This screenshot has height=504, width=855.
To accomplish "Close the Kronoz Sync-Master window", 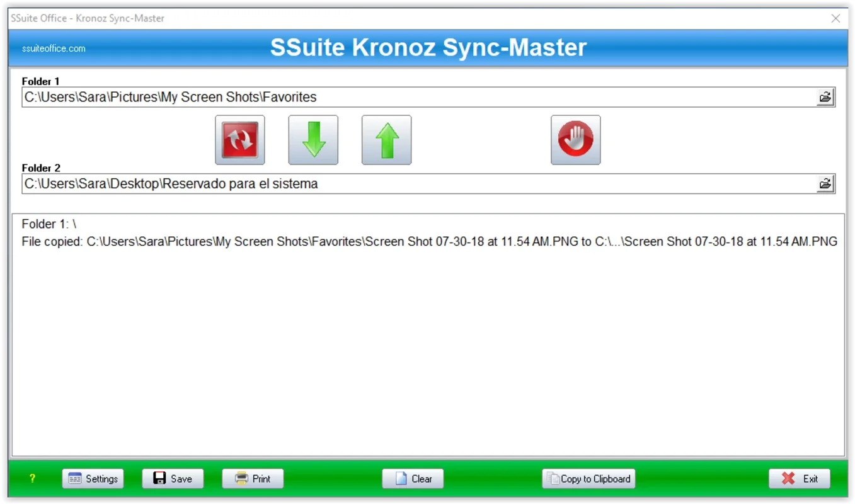I will (x=835, y=18).
